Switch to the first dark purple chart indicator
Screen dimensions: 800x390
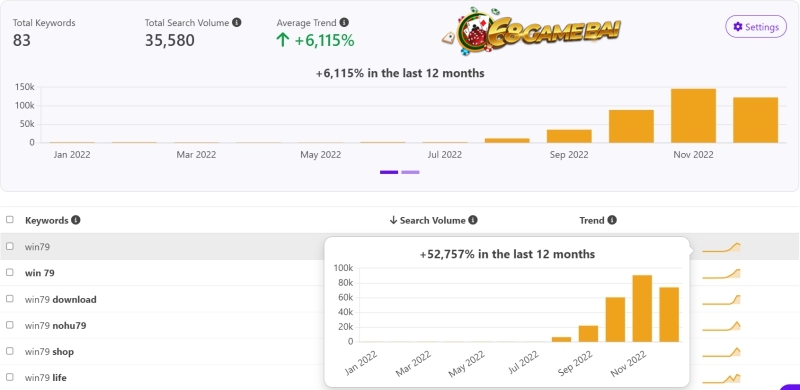(x=389, y=172)
